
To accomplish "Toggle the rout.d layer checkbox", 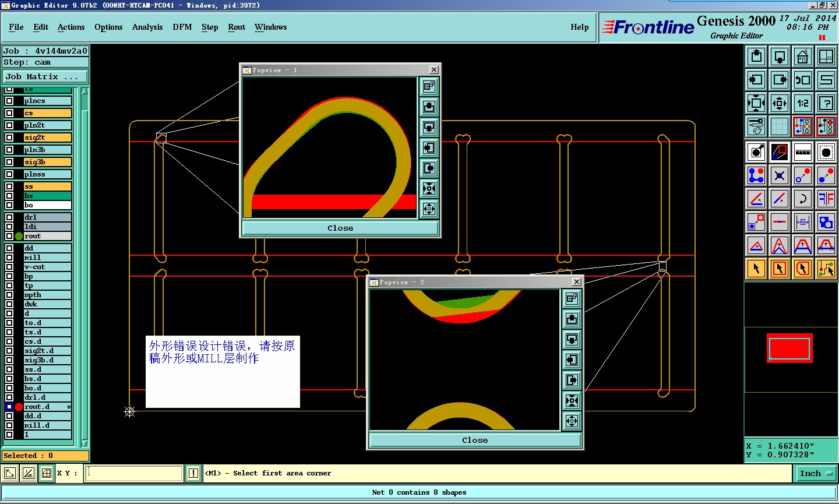I will tap(9, 407).
